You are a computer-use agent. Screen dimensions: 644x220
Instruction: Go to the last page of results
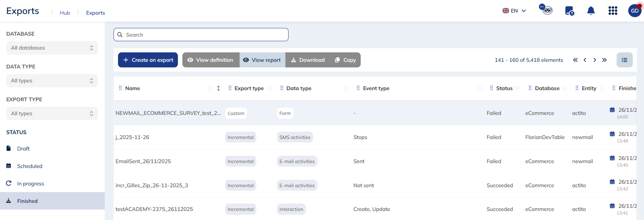[604, 60]
